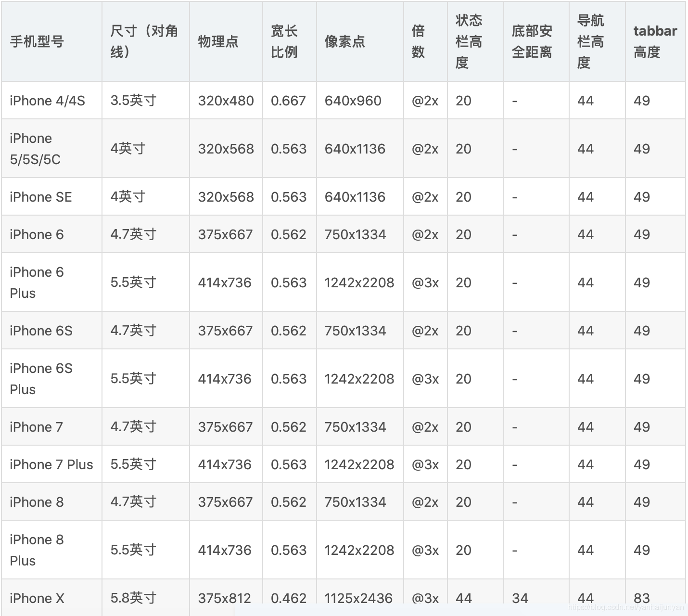Click @2x in the iPhone 4/4S row
688x616 pixels.
tap(425, 101)
